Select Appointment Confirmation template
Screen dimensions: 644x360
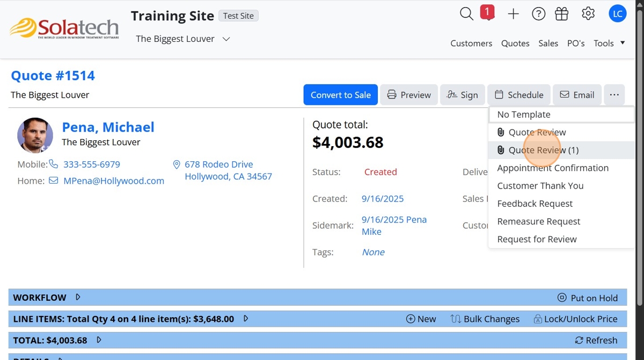[561, 168]
